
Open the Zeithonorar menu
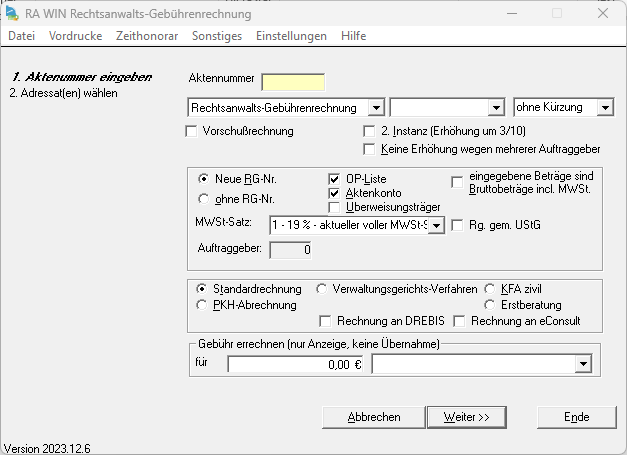pos(147,36)
